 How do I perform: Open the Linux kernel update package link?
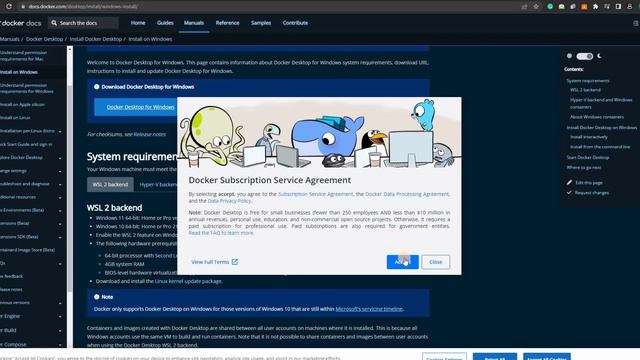click(189, 281)
